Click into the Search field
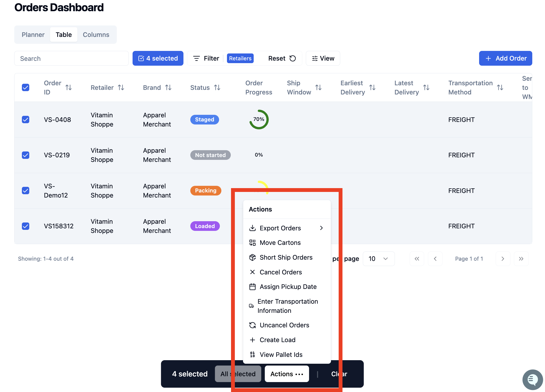Viewport: 545px width, 392px height. pyautogui.click(x=71, y=58)
